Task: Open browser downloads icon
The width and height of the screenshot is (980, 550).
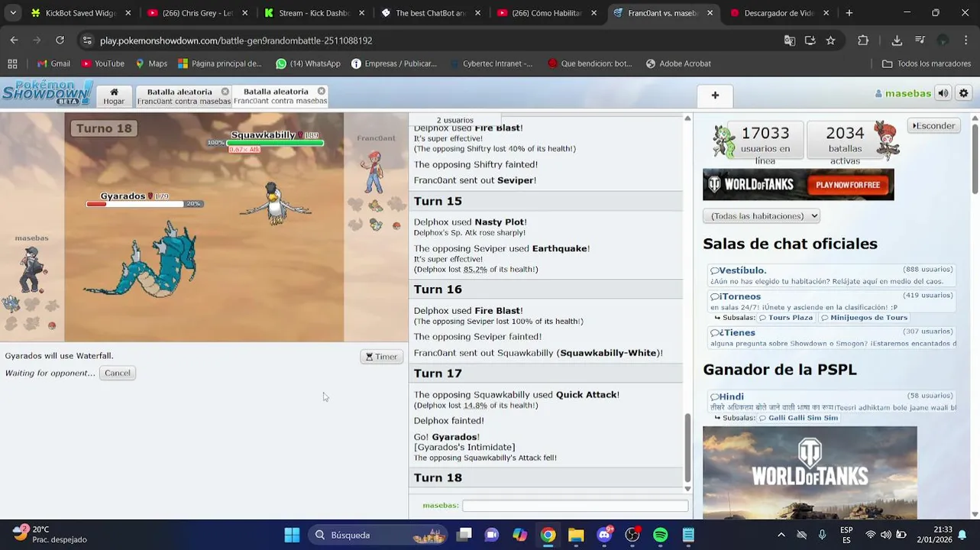Action: click(897, 40)
